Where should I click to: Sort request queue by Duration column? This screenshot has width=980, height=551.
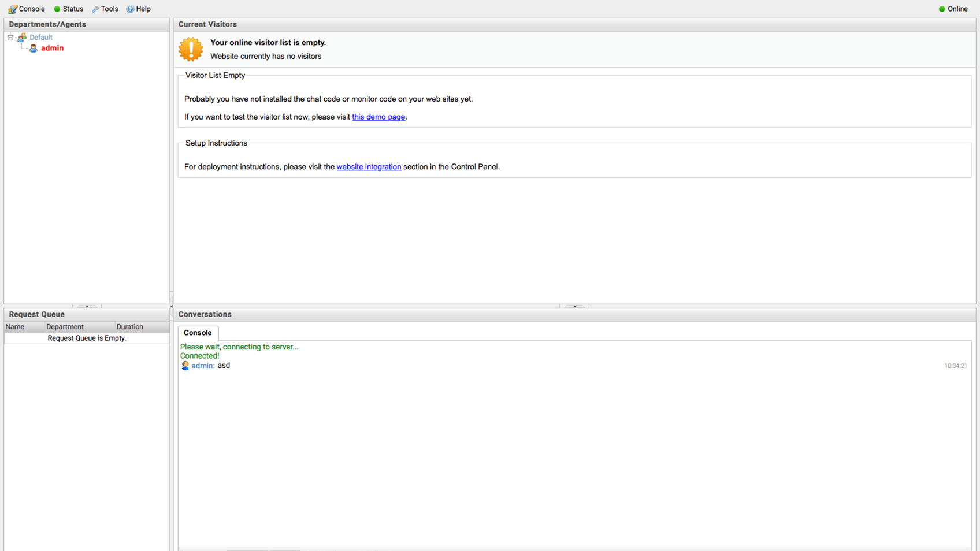(x=142, y=327)
